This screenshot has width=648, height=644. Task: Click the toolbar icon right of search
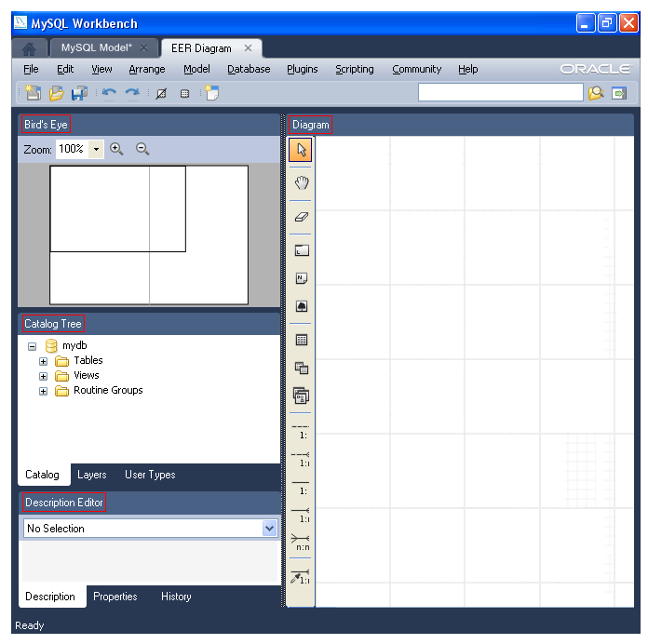point(619,93)
